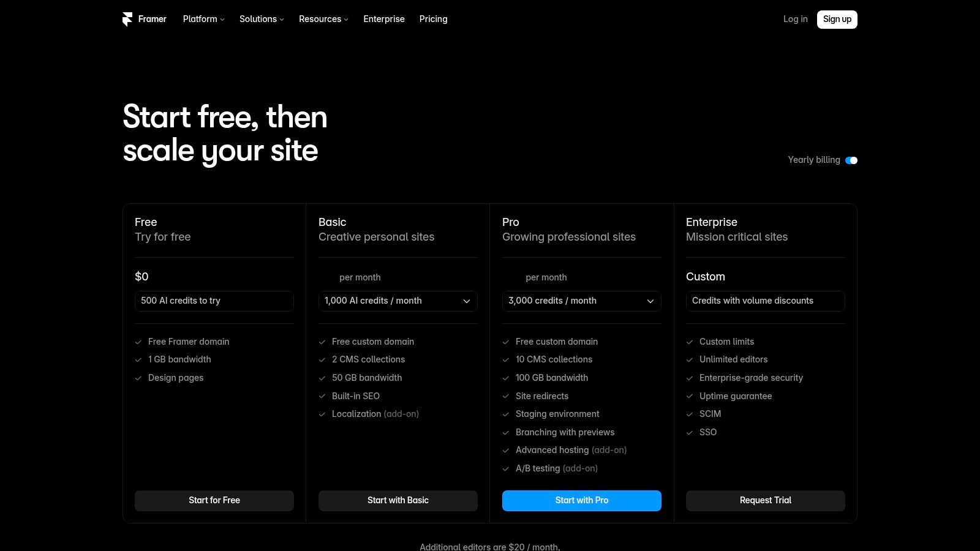Click the "100 GB bandwidth" feature

tap(552, 378)
